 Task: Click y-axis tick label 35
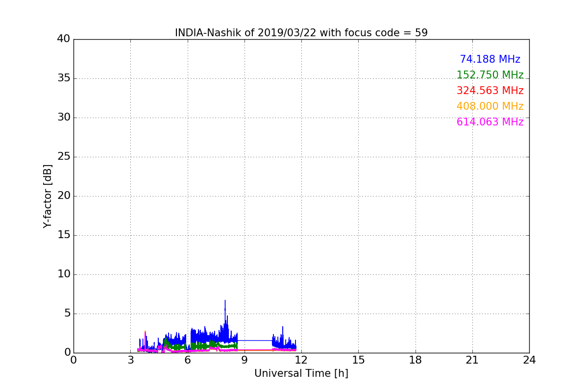(64, 78)
